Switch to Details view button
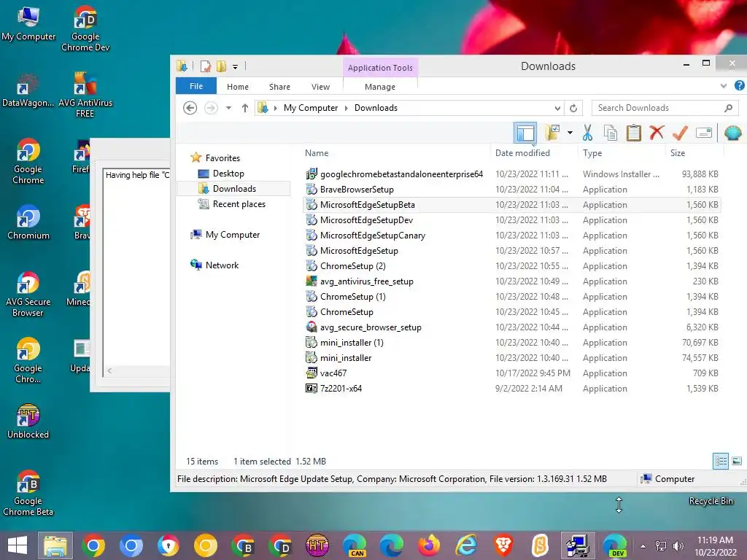 pyautogui.click(x=720, y=461)
